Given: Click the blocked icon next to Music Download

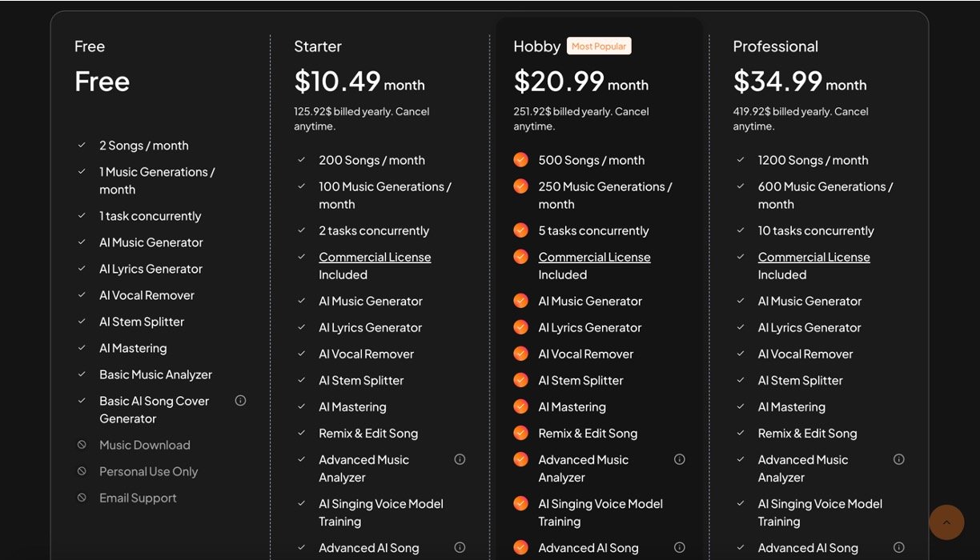Looking at the screenshot, I should click(82, 445).
